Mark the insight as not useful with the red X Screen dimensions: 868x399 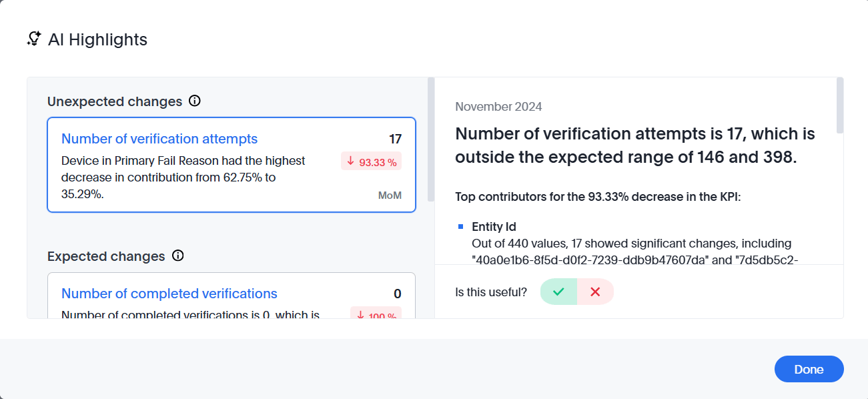[x=595, y=292]
